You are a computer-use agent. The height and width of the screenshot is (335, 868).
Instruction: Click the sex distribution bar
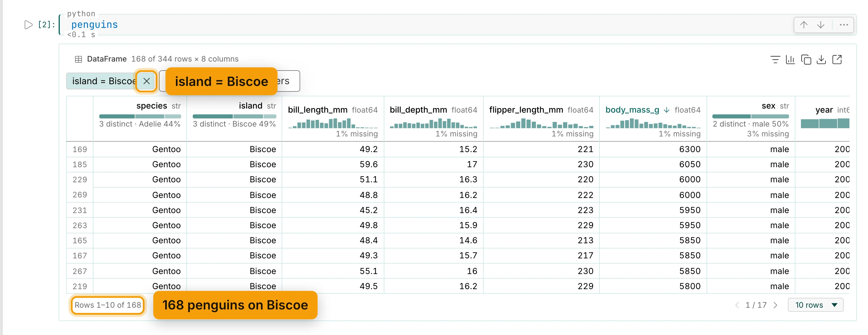(750, 116)
